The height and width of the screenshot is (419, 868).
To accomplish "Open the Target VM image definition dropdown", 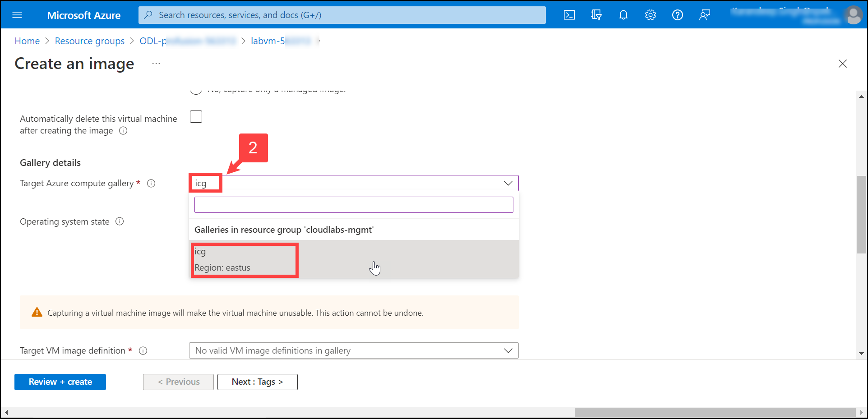I will pyautogui.click(x=354, y=350).
